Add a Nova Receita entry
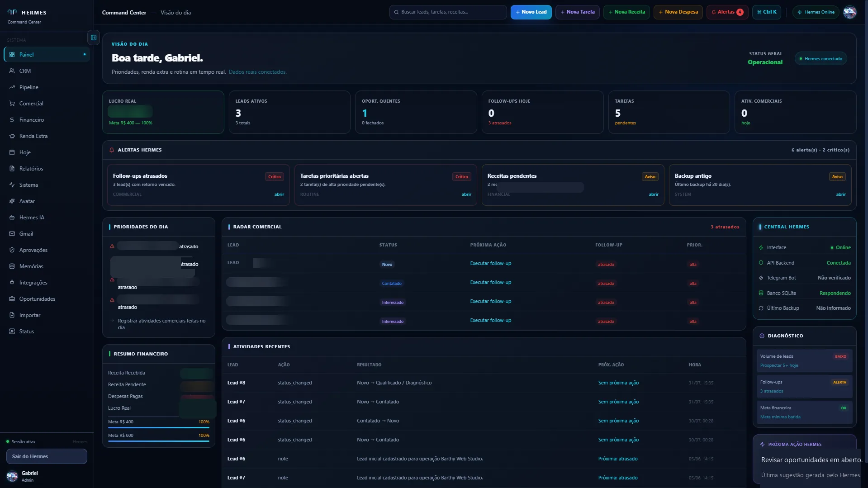This screenshot has height=488, width=868. 626,12
